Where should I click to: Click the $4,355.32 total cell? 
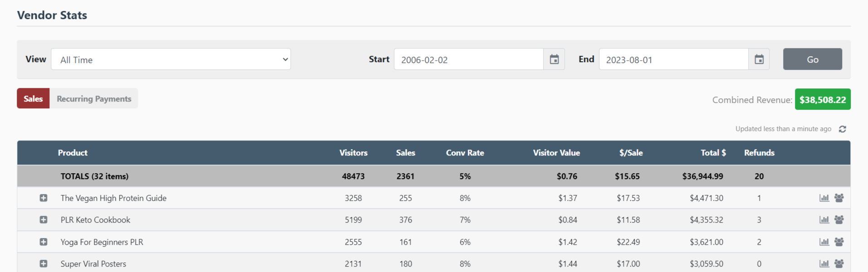(x=706, y=220)
